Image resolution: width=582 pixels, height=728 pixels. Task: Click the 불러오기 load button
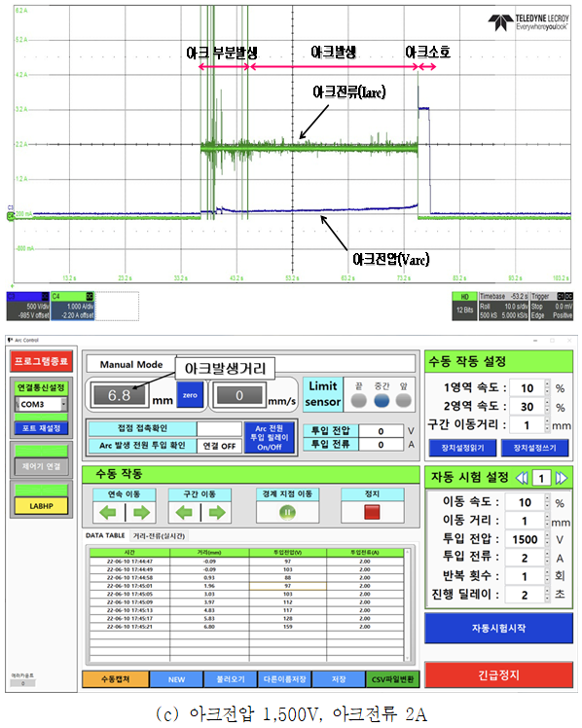(231, 678)
